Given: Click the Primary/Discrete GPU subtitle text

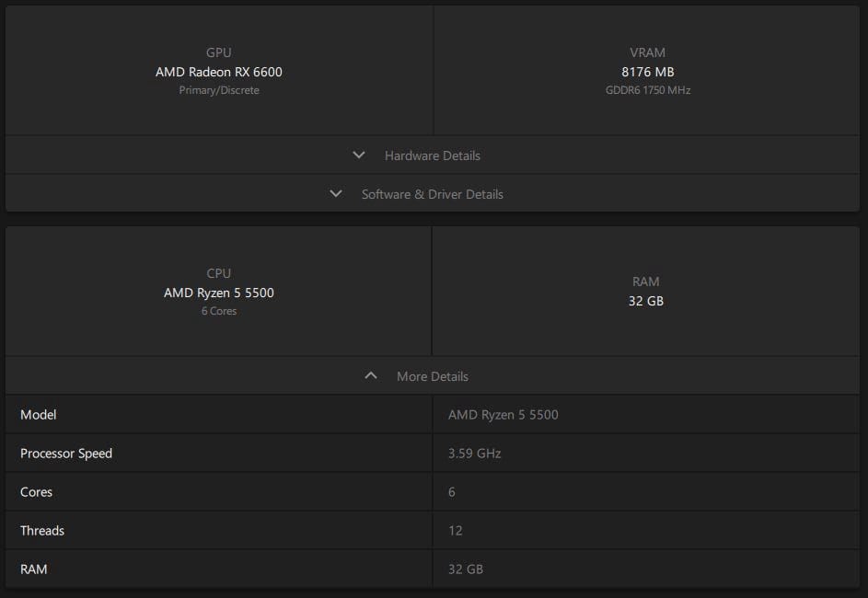Looking at the screenshot, I should pyautogui.click(x=219, y=90).
